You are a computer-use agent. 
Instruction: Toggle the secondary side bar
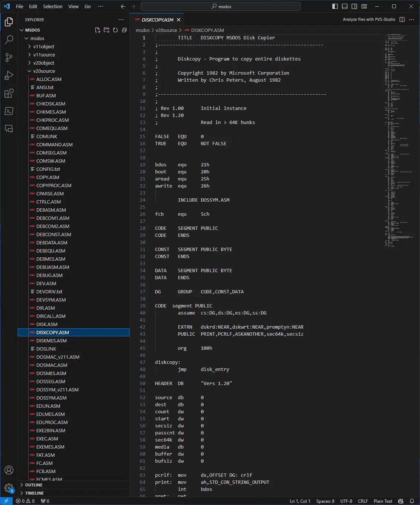pyautogui.click(x=354, y=6)
